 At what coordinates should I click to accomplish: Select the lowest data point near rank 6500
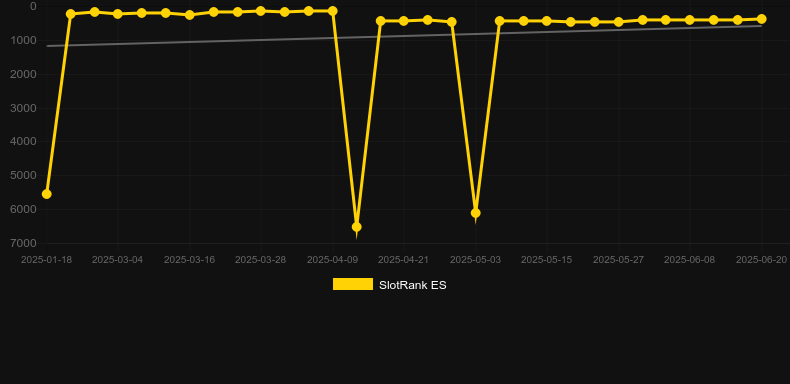pyautogui.click(x=356, y=227)
